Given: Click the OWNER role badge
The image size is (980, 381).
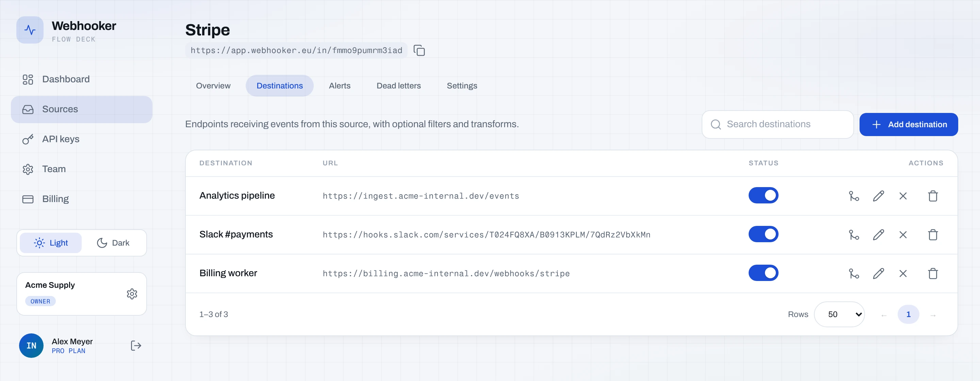Looking at the screenshot, I should click(40, 301).
